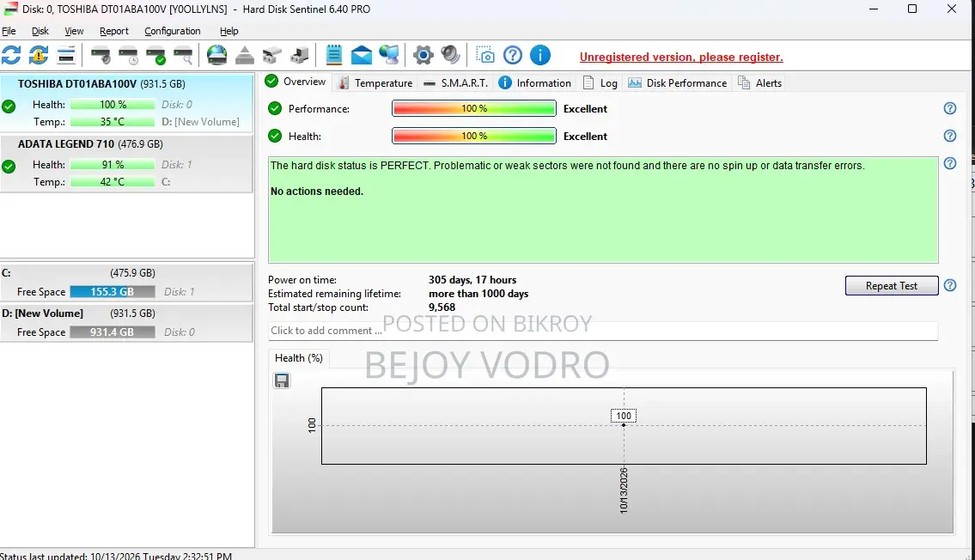
Task: Click the disk with green checkmark icon
Action: [155, 55]
